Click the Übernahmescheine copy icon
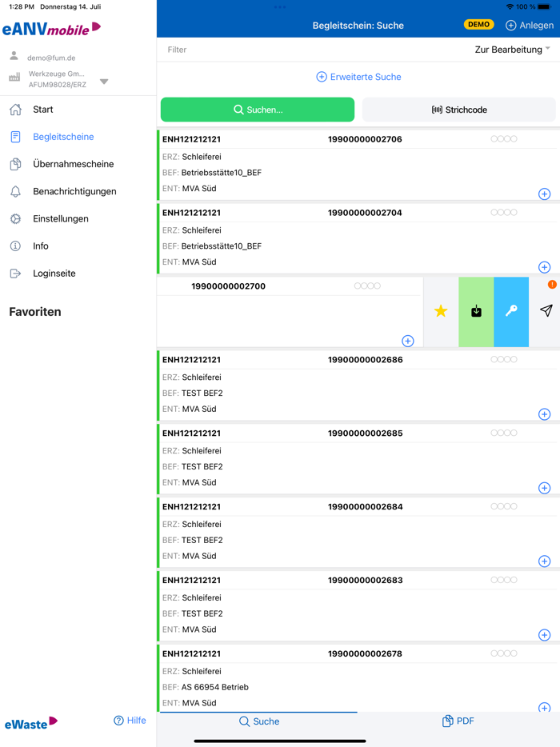 [15, 164]
